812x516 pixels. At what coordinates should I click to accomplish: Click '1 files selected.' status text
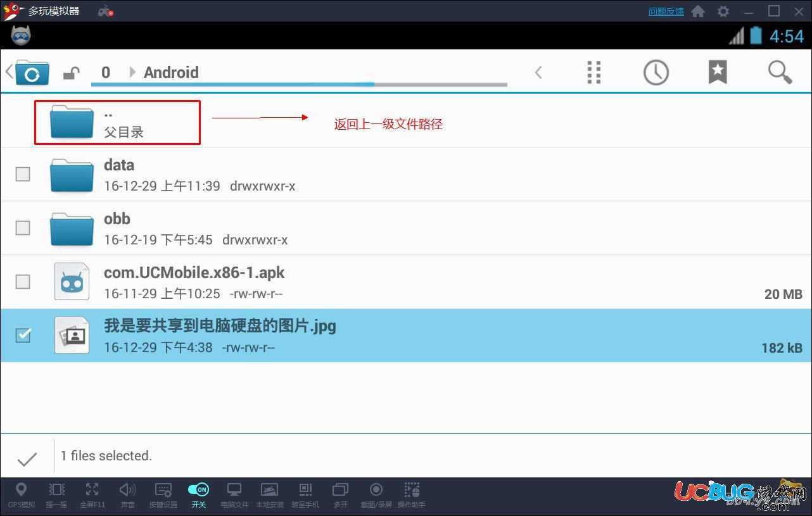[106, 455]
